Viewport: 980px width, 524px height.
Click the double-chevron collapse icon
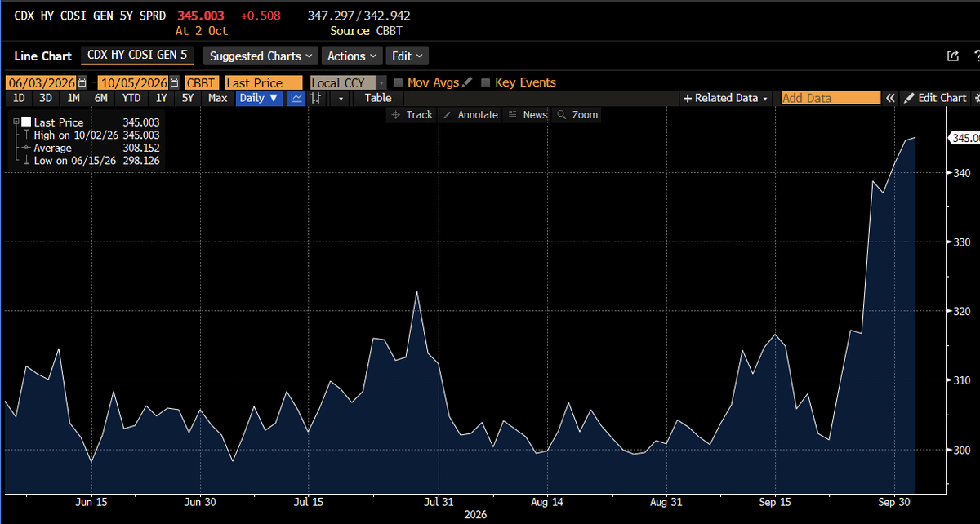[x=891, y=98]
